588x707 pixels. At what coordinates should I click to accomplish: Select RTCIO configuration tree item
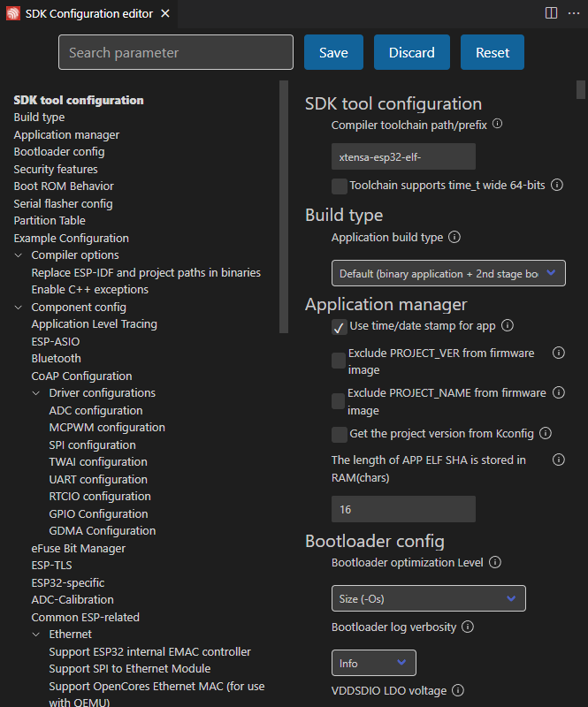[100, 497]
